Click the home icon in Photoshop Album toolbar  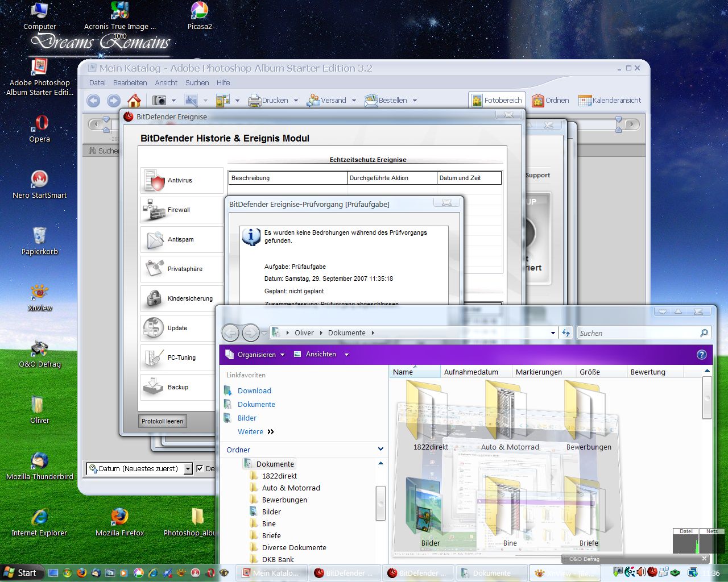(x=134, y=101)
